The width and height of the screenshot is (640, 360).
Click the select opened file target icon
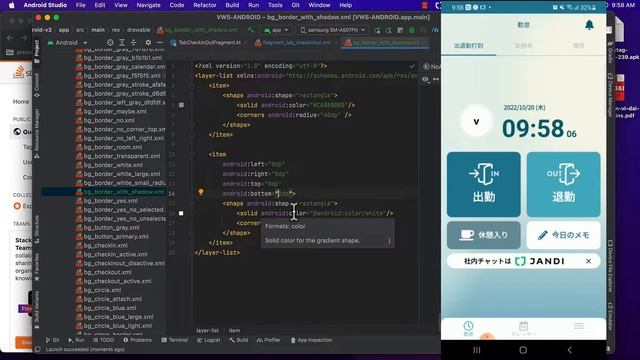110,42
